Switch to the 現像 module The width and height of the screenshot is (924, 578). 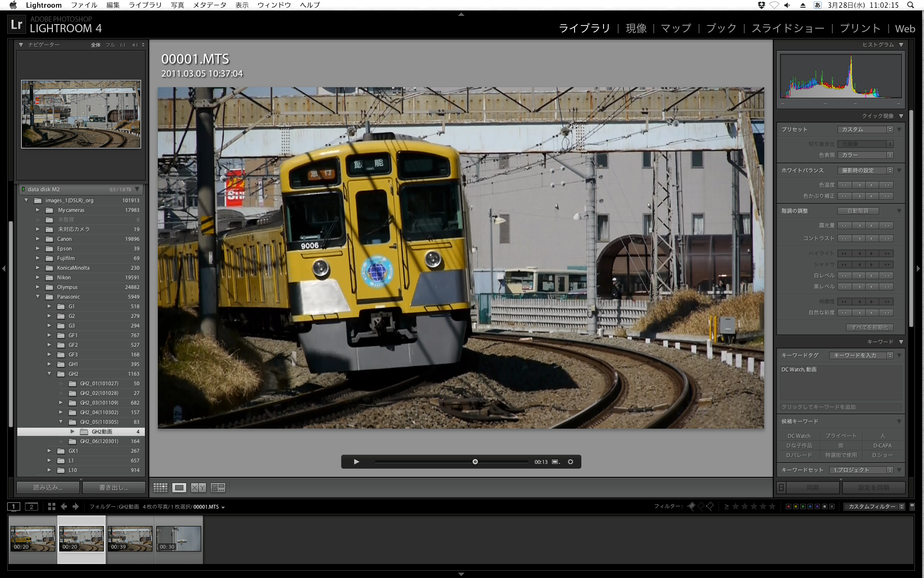coord(636,28)
